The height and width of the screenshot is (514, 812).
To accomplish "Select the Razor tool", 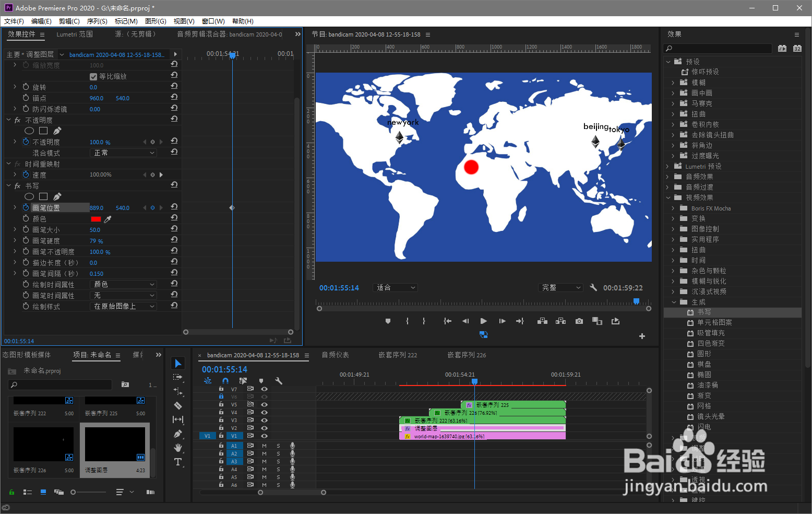I will coord(178,405).
